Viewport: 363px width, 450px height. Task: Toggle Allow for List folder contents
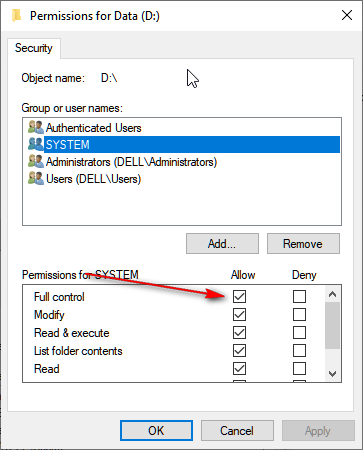(239, 350)
